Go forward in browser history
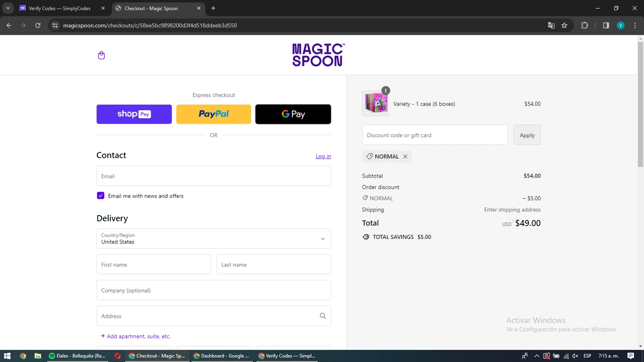The height and width of the screenshot is (362, 644). tap(23, 25)
